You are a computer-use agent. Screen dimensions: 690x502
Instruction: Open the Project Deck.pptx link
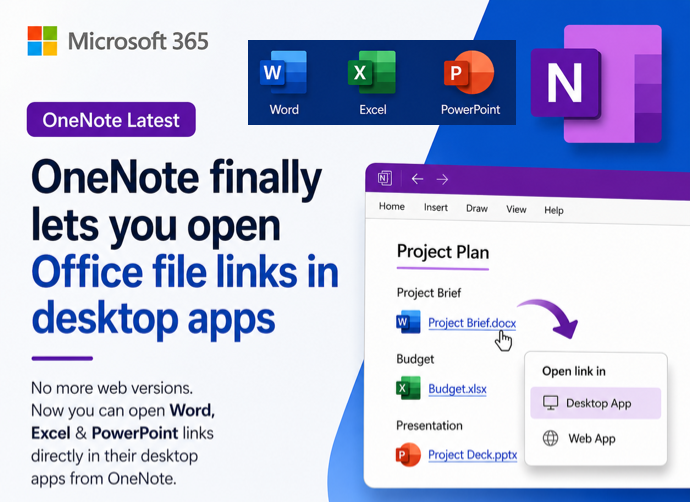pyautogui.click(x=473, y=455)
